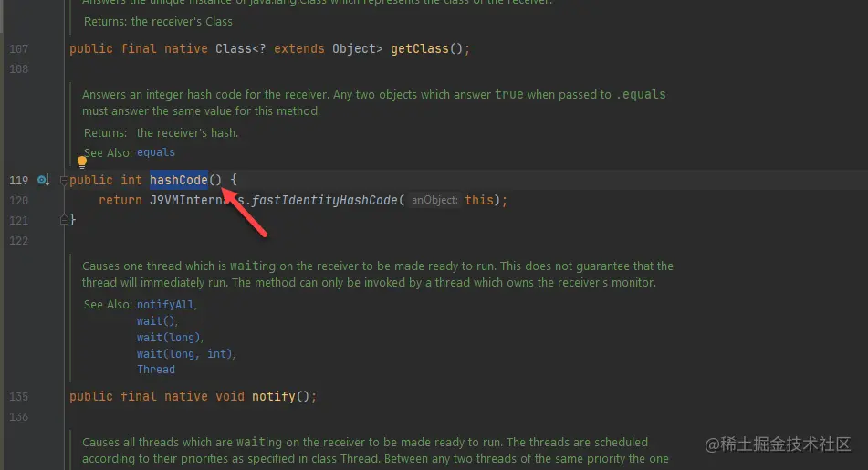Click the getClass method name
868x470 pixels.
coord(420,48)
